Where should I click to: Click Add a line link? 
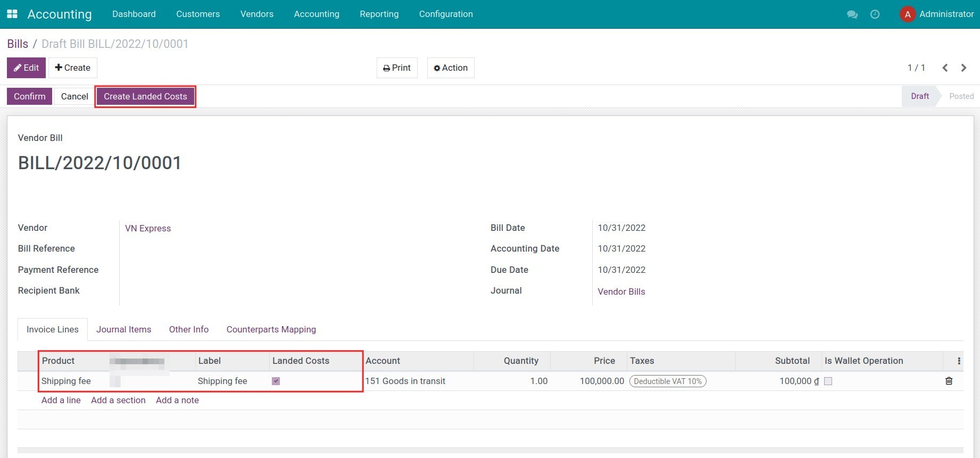pyautogui.click(x=61, y=400)
